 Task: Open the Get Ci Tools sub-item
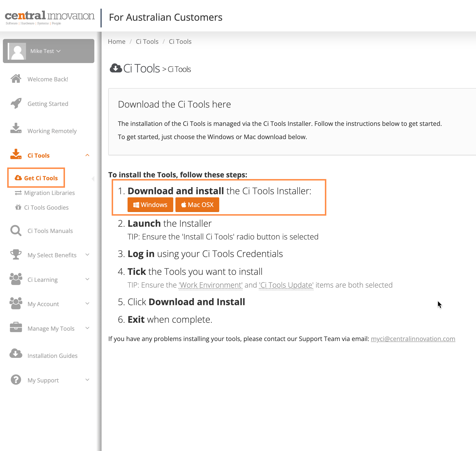point(41,178)
